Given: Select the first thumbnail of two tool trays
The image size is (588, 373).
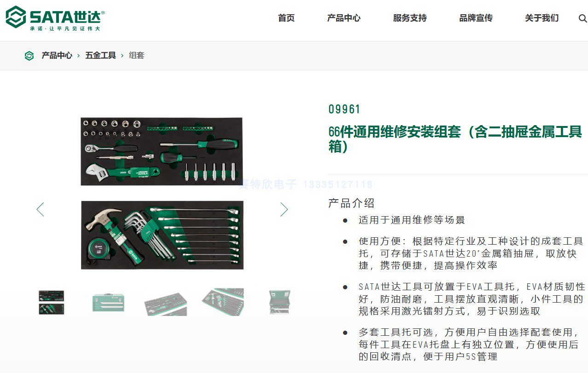Looking at the screenshot, I should click(x=51, y=302).
